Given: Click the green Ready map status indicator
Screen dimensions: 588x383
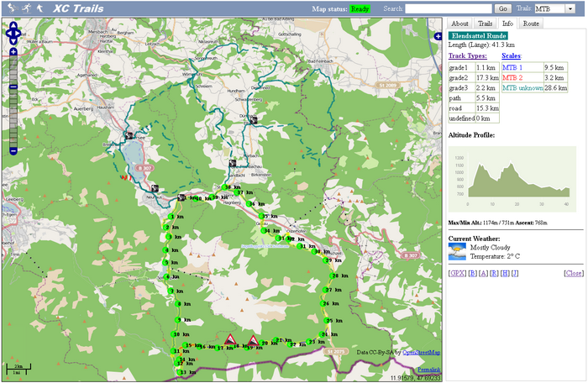Looking at the screenshot, I should coord(360,8).
